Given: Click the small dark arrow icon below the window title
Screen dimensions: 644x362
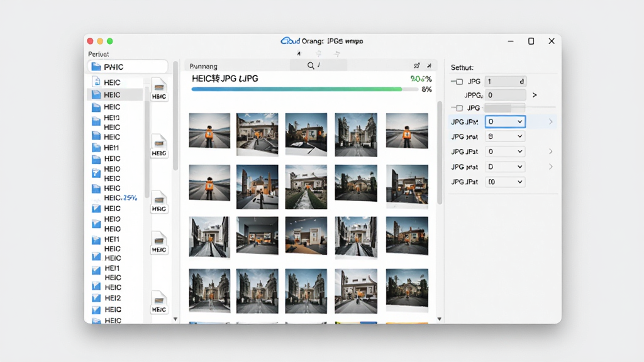Looking at the screenshot, I should 299,54.
